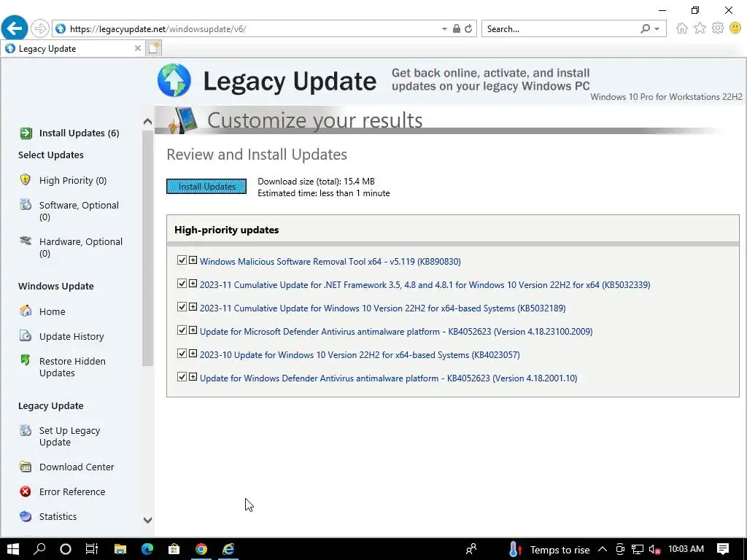Viewport: 747px width, 560px height.
Task: Click the Install Updates green arrow icon in sidebar
Action: [x=26, y=133]
